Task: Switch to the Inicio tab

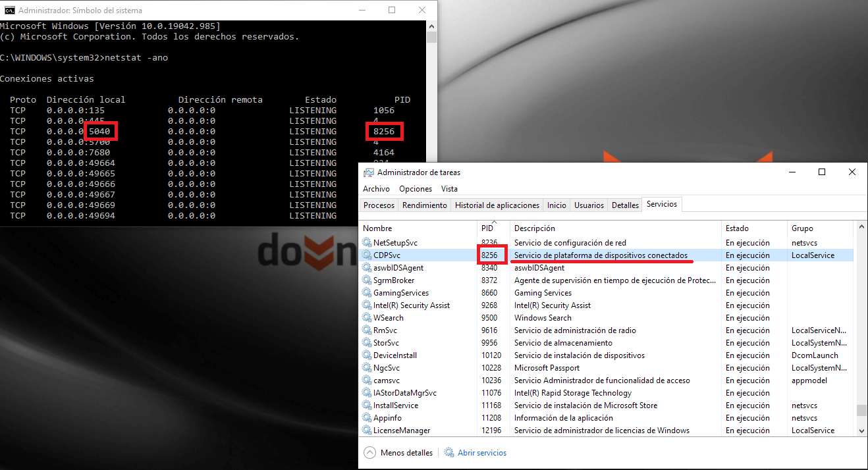Action: (x=556, y=205)
